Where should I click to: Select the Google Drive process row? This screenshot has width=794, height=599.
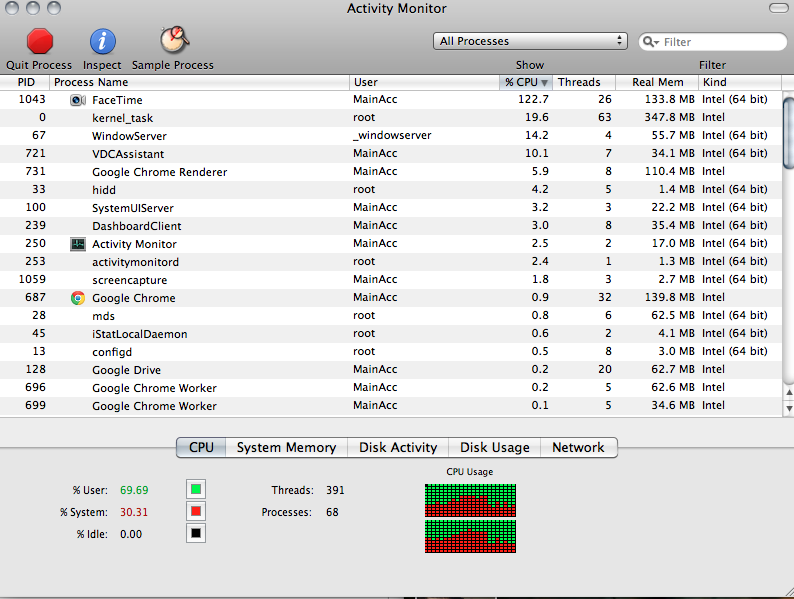coord(391,370)
